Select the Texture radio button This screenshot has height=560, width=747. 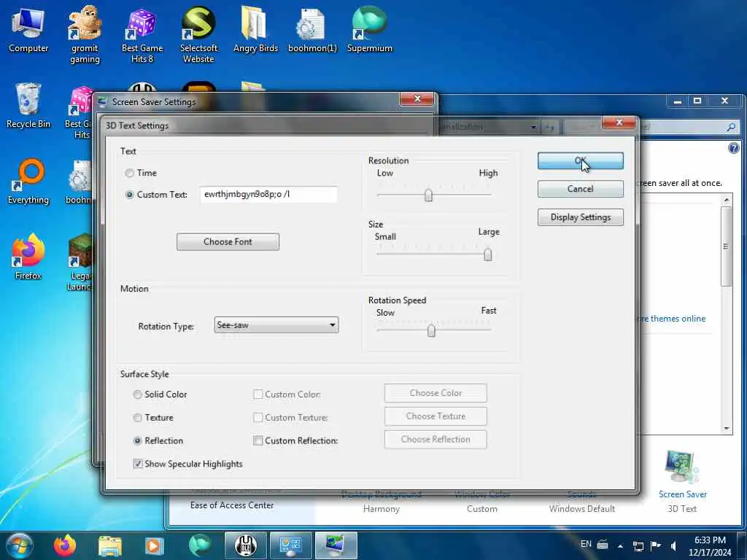pyautogui.click(x=138, y=418)
